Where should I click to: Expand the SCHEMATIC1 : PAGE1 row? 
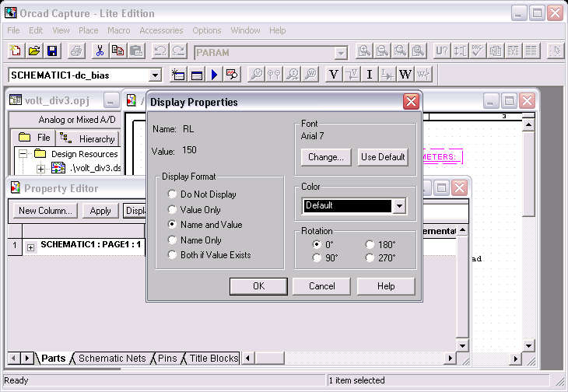tap(31, 248)
